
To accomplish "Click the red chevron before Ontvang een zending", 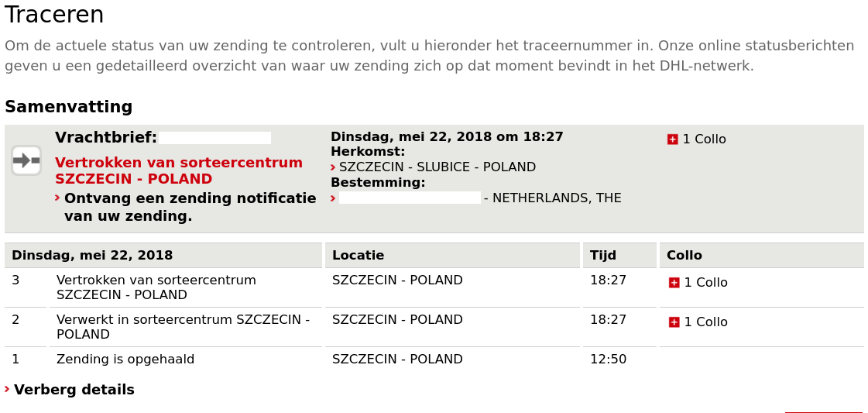I will click(57, 198).
